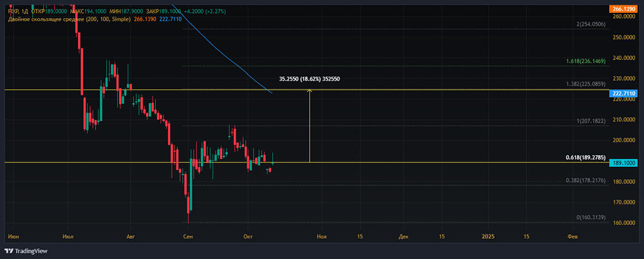Select the 0.618(189.2785) Fibonacci level label
The height and width of the screenshot is (259, 644).
click(585, 157)
